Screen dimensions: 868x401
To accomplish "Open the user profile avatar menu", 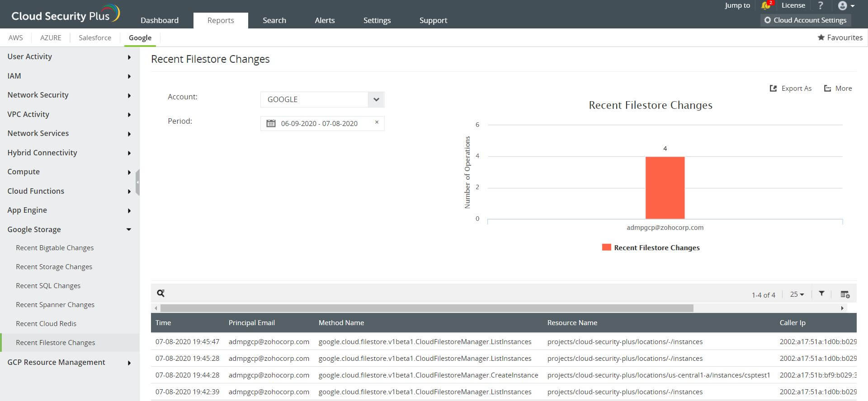I will tap(846, 6).
